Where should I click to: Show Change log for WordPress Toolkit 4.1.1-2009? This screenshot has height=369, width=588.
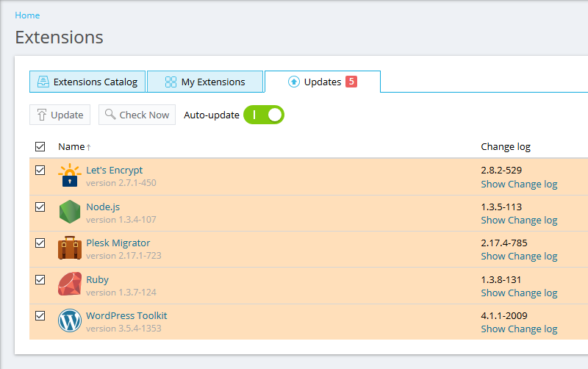(519, 329)
